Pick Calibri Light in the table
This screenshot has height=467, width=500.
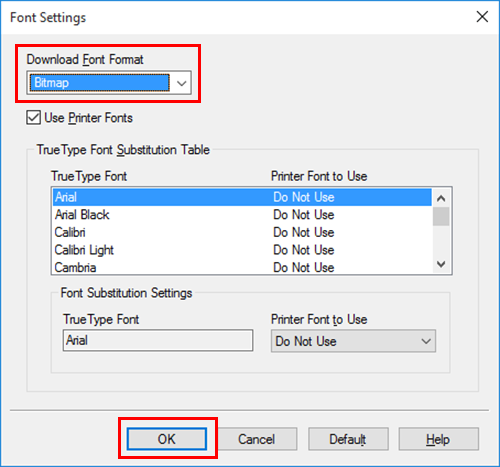(242, 250)
